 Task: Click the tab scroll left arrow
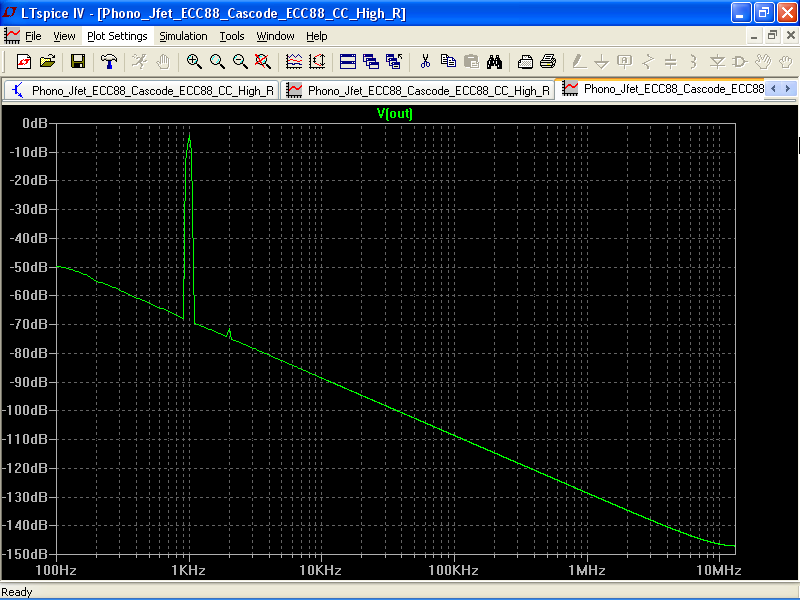(x=773, y=89)
